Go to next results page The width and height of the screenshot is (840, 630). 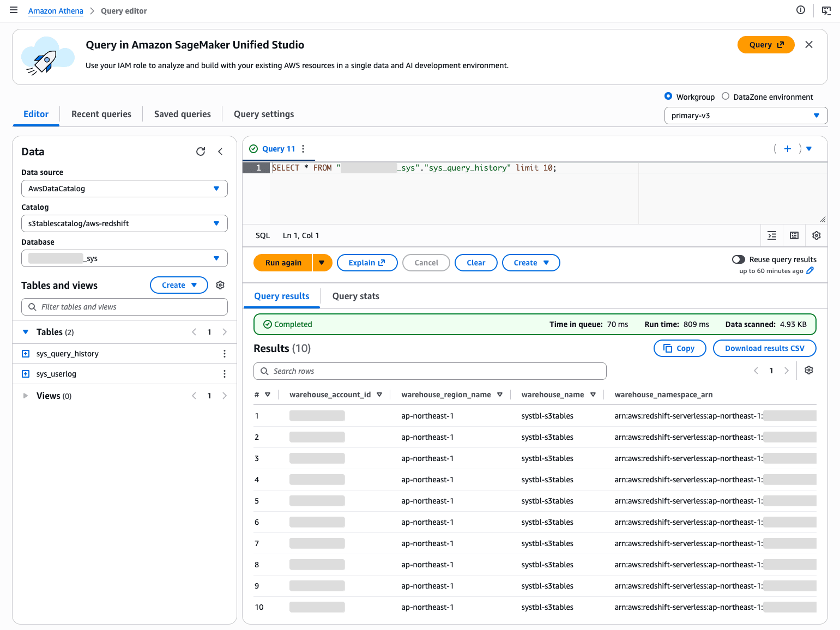pyautogui.click(x=787, y=371)
